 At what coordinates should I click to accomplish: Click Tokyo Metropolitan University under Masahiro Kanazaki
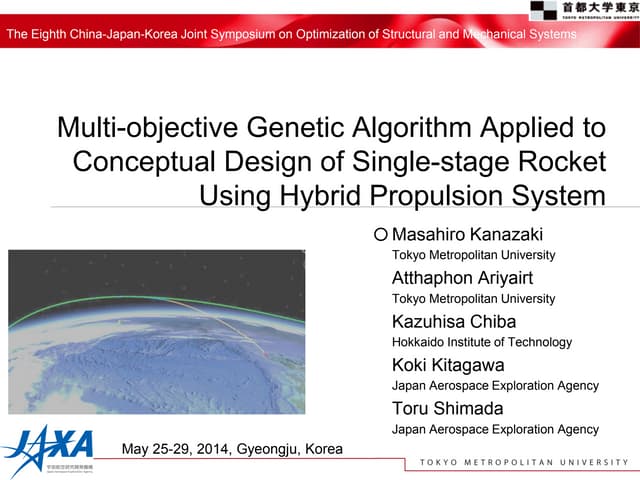(473, 255)
